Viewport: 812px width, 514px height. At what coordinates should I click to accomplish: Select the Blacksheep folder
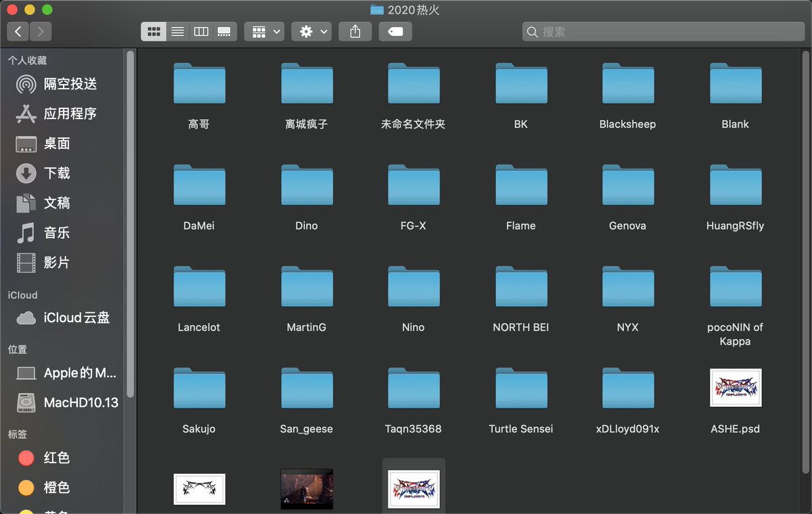tap(628, 83)
